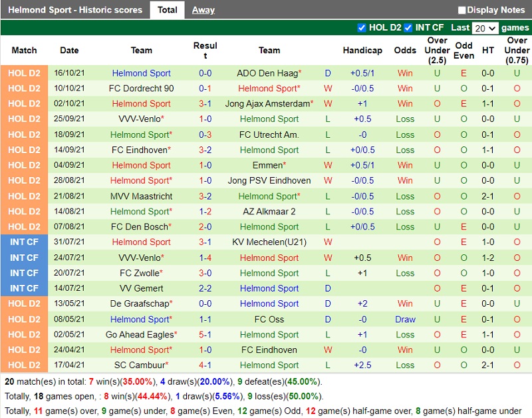Click the Date column header
This screenshot has width=532, height=418.
(x=68, y=50)
